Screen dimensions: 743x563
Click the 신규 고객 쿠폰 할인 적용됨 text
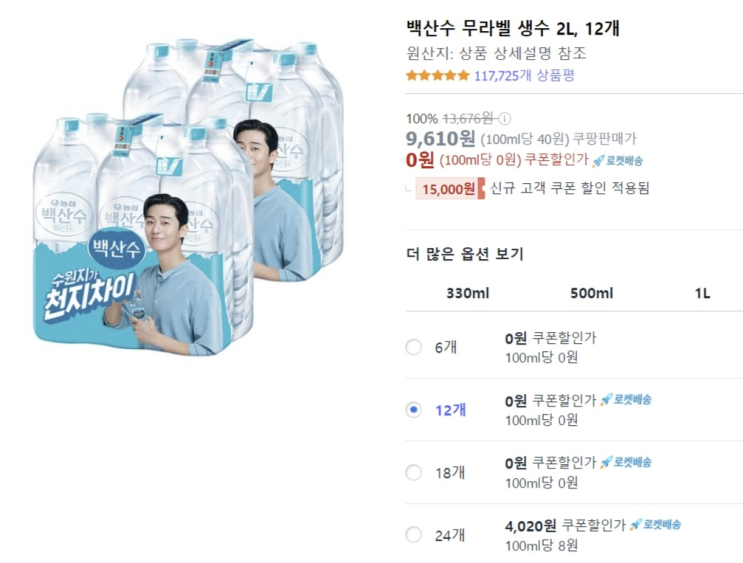point(569,189)
